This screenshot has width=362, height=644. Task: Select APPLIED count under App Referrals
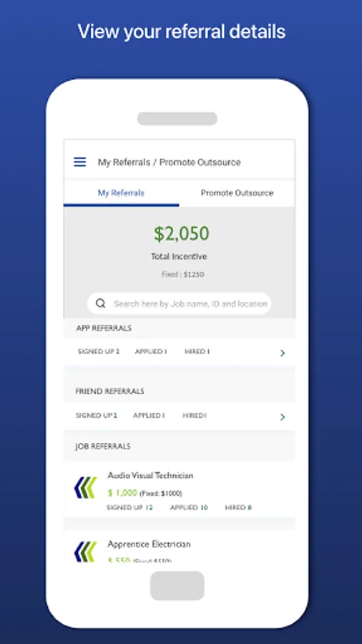point(151,351)
